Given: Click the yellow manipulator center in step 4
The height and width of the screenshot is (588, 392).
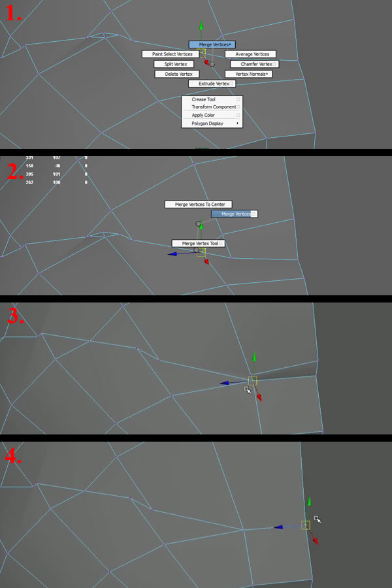Looking at the screenshot, I should pos(304,525).
